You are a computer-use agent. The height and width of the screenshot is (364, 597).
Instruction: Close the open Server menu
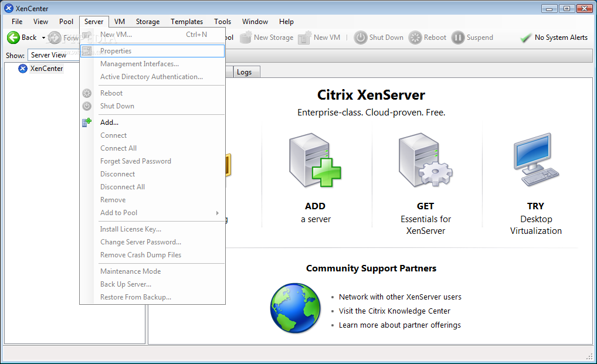94,22
